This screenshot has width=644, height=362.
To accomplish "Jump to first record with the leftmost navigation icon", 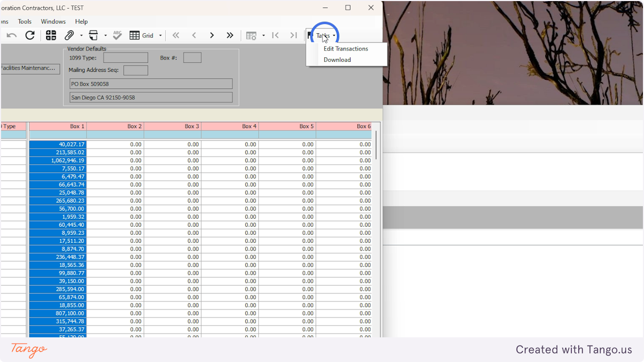I will coord(275,35).
